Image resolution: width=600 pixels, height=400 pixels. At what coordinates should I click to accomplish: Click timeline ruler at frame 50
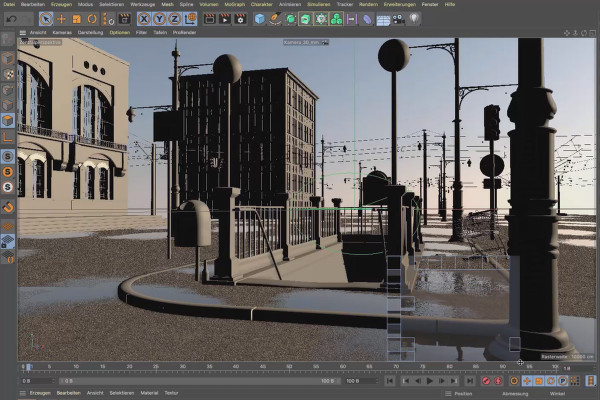[289, 367]
